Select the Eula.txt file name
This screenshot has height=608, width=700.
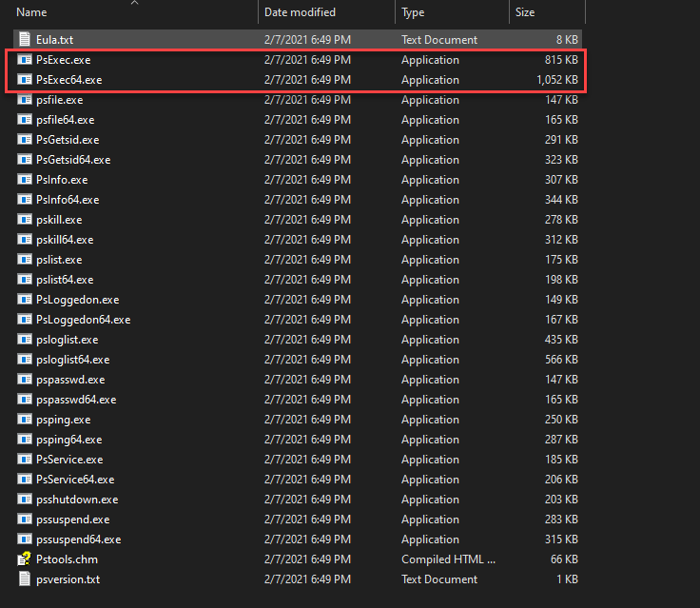[x=54, y=40]
